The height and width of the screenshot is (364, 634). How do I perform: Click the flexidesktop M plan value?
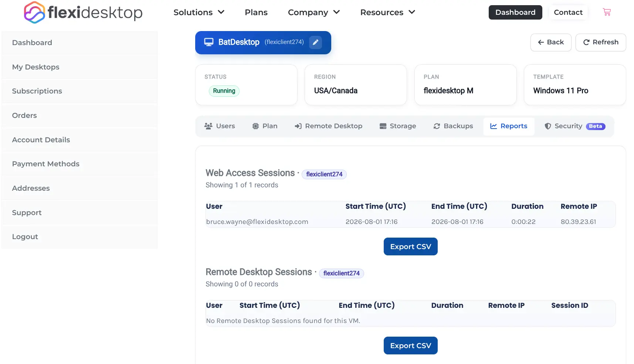[x=448, y=91]
